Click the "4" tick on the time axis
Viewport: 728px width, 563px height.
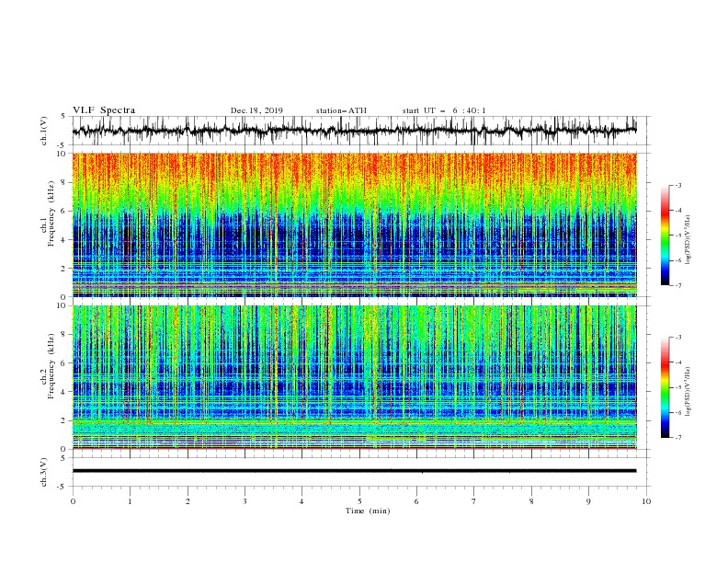point(301,501)
